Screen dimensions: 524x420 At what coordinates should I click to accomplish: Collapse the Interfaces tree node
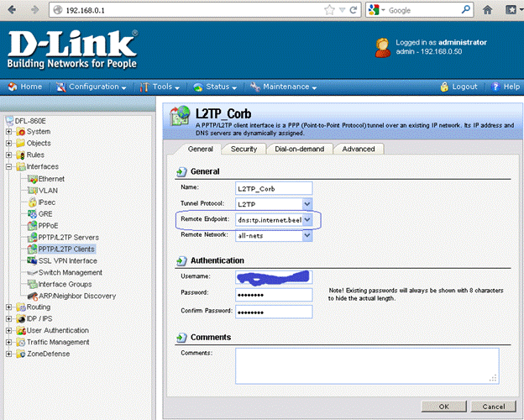click(x=9, y=167)
